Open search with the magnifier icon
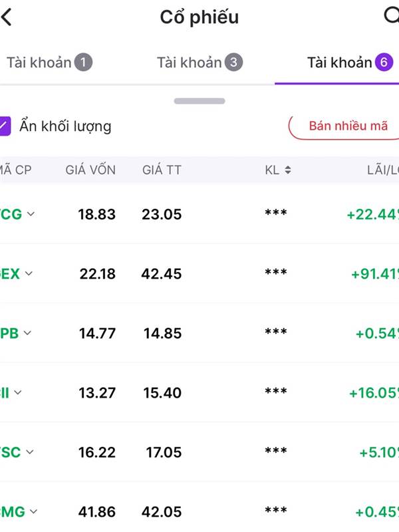Viewport: 399px width, 532px height. (392, 15)
